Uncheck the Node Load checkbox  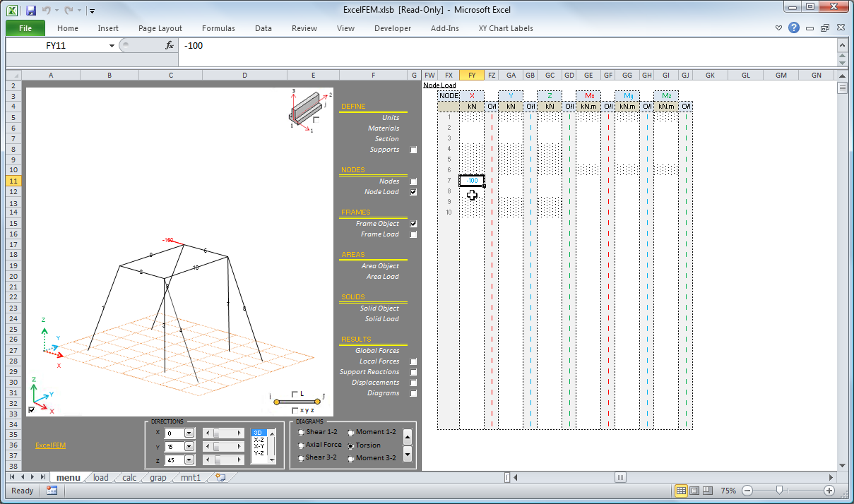click(x=414, y=192)
